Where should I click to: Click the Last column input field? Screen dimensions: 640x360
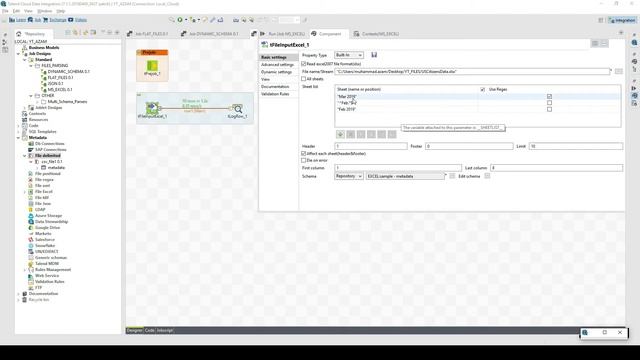(x=556, y=168)
